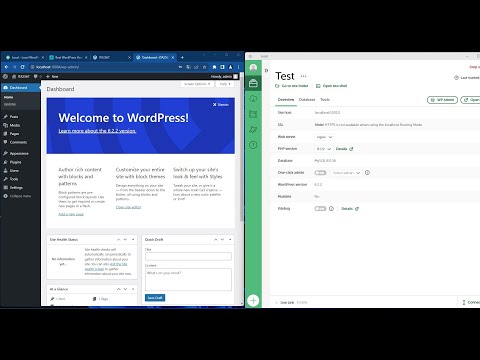The width and height of the screenshot is (480, 360).
Task: Toggle Quick Draft panel collapse
Action: click(x=230, y=240)
